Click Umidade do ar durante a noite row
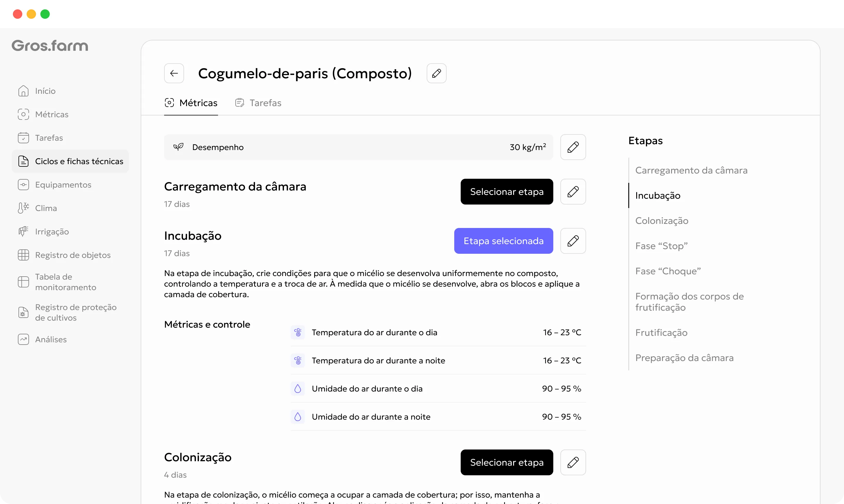Viewport: 844px width, 504px height. pyautogui.click(x=438, y=417)
